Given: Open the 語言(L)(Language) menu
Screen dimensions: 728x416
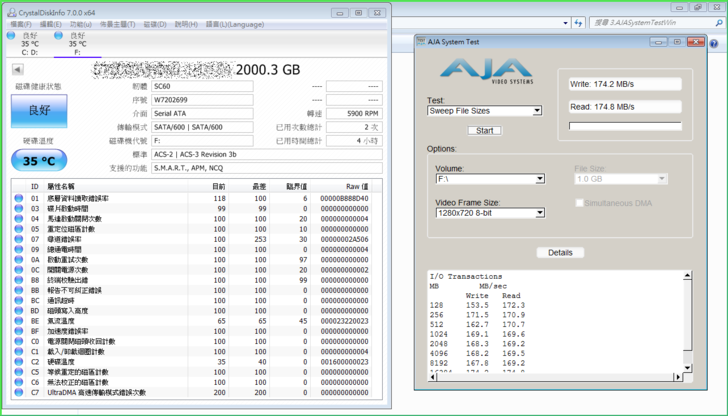Looking at the screenshot, I should coord(234,24).
